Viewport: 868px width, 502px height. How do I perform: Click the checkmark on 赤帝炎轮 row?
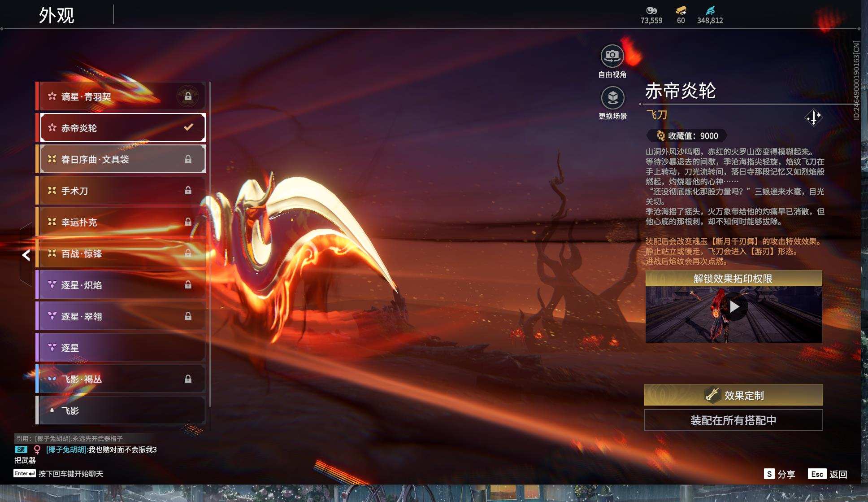click(188, 127)
